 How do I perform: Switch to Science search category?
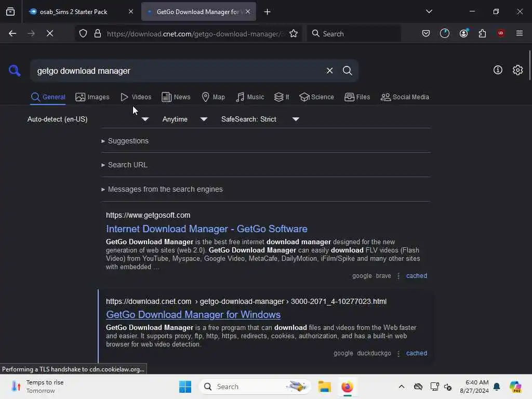point(316,97)
